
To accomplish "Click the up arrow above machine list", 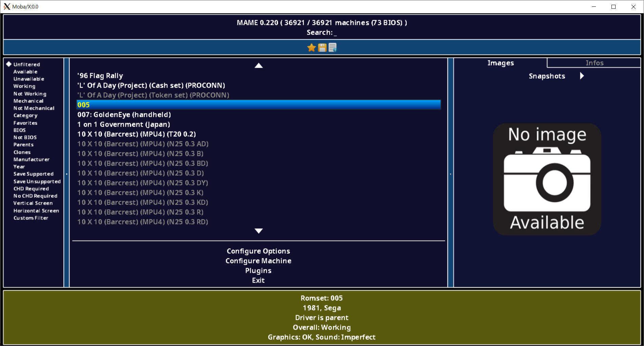I will 259,65.
